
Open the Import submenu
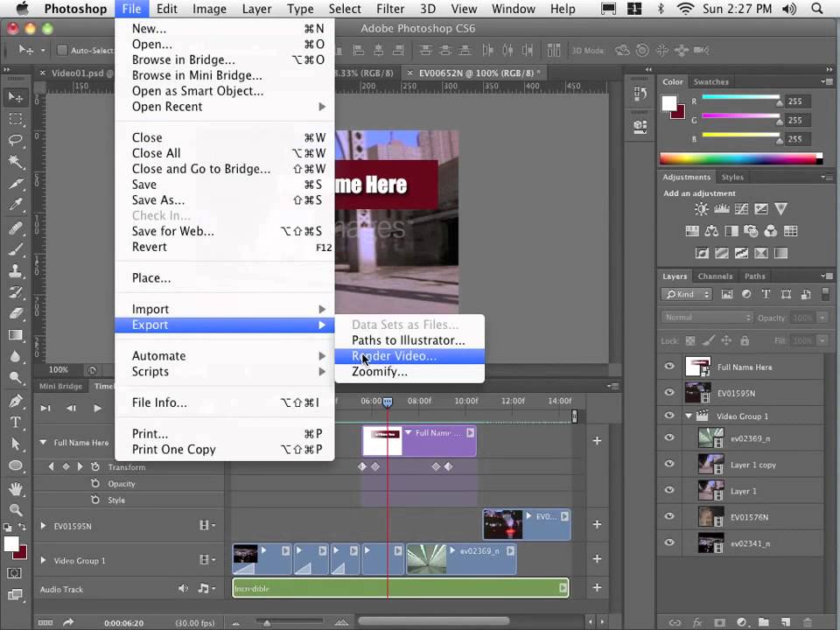[x=225, y=309]
